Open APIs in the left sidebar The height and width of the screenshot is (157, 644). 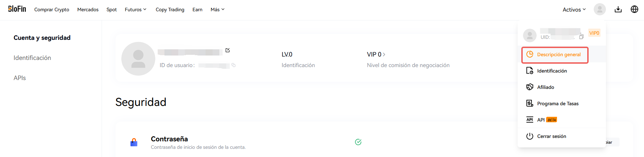click(x=20, y=78)
